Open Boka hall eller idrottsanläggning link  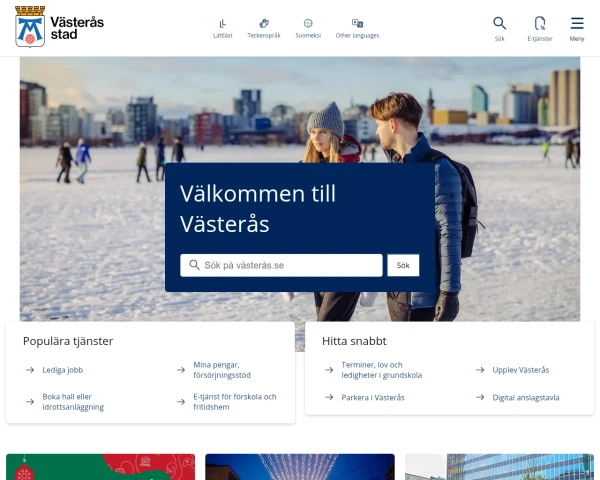tap(73, 402)
